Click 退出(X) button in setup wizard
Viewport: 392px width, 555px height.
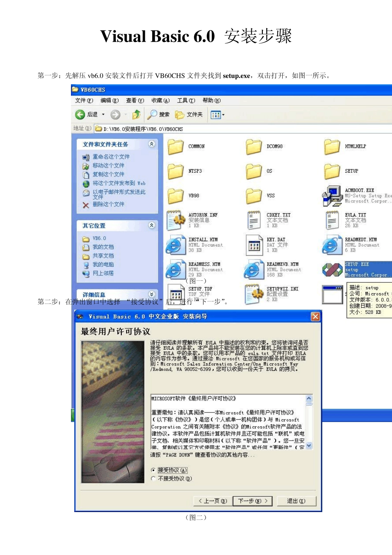click(x=296, y=501)
